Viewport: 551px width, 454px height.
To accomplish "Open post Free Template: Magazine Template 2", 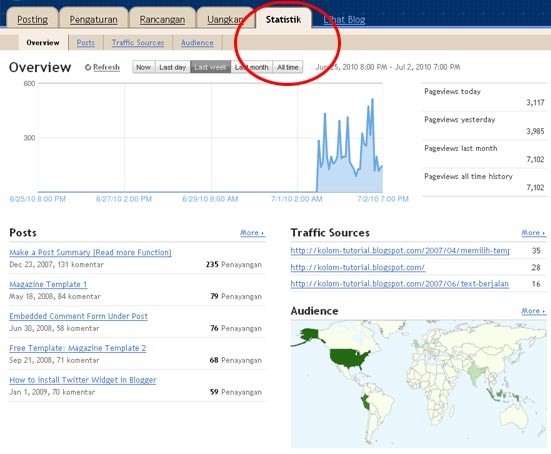I will pyautogui.click(x=78, y=348).
